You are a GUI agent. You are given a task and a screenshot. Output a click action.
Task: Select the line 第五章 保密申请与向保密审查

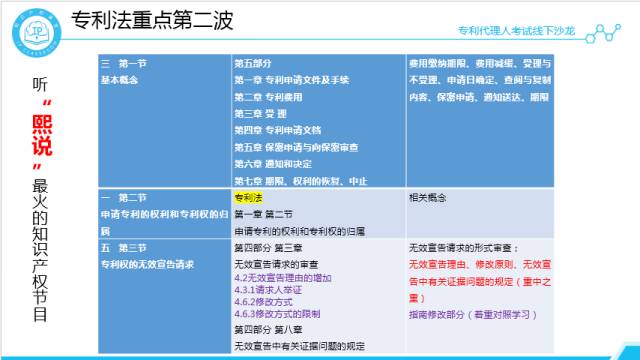296,147
